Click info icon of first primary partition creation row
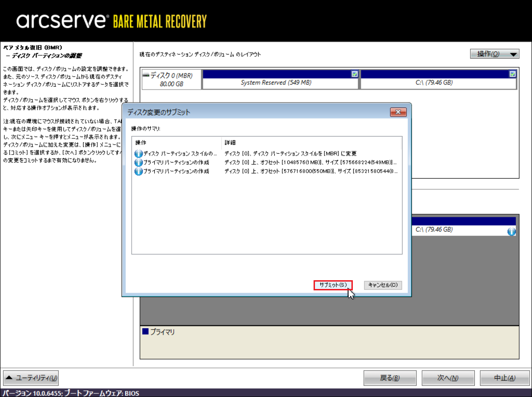This screenshot has height=397, width=532. click(139, 162)
